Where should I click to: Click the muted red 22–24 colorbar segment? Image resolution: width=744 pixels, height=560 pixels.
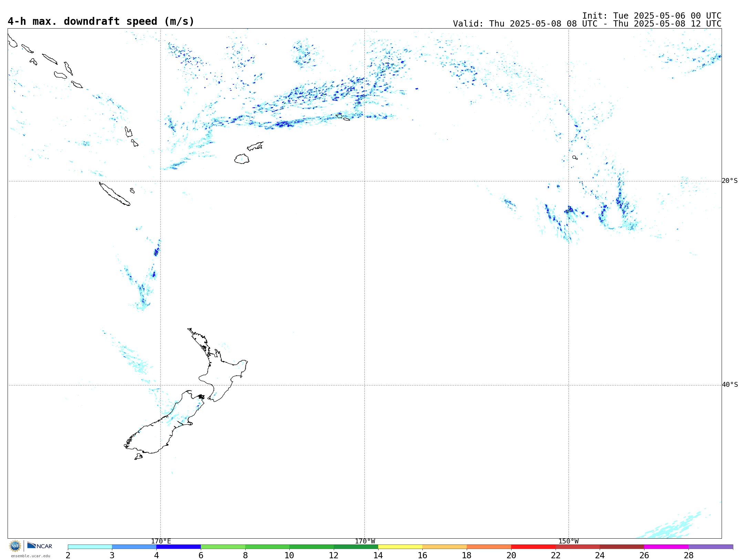click(578, 547)
